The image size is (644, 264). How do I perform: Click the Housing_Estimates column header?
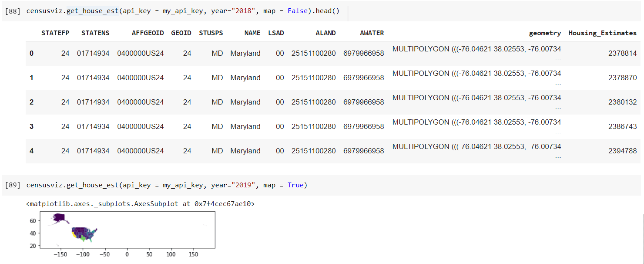pyautogui.click(x=602, y=33)
